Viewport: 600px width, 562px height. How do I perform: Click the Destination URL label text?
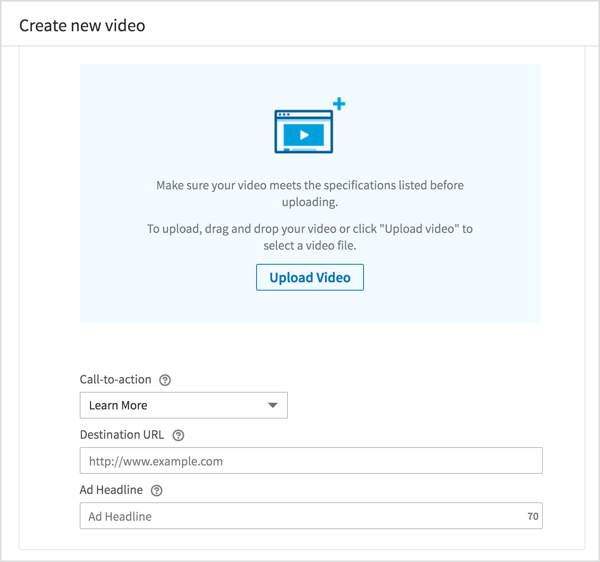click(123, 435)
